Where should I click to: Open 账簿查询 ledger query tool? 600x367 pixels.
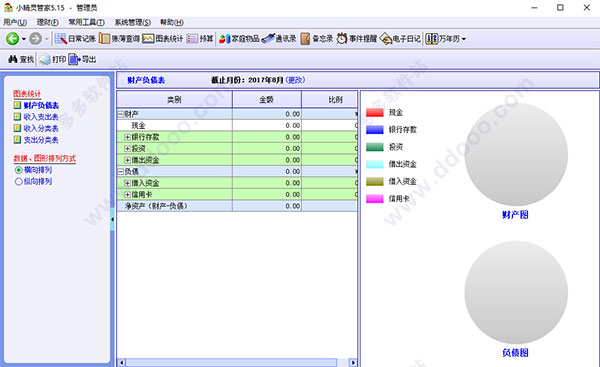(x=119, y=39)
